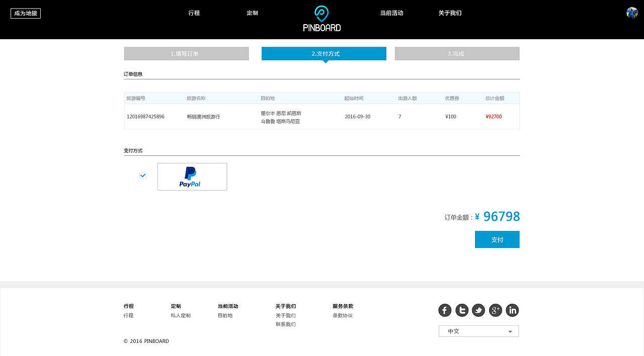644x356 pixels.
Task: Open the 行程 navigation menu
Action: (194, 13)
